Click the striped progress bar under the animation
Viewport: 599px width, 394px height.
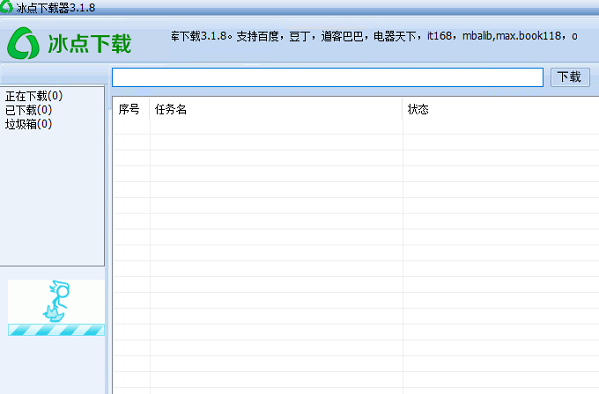(56, 330)
